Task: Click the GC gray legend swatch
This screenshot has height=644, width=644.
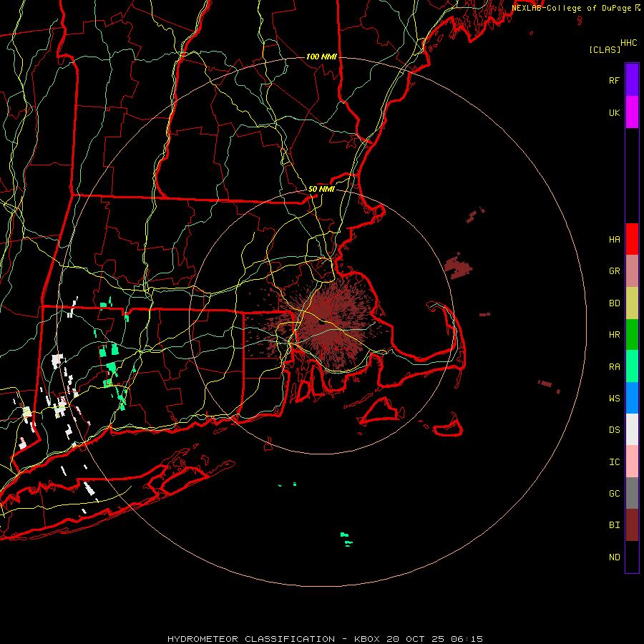Action: coord(632,493)
